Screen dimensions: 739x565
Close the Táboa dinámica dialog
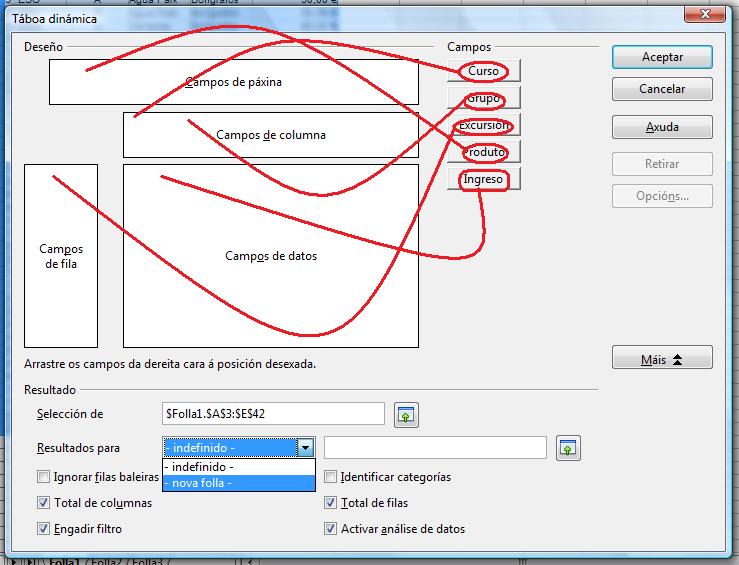coord(720,13)
